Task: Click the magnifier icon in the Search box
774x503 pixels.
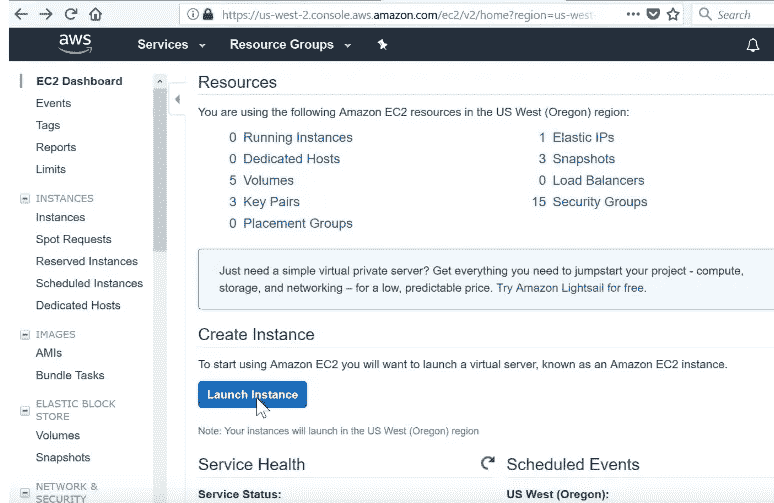Action: click(x=705, y=14)
